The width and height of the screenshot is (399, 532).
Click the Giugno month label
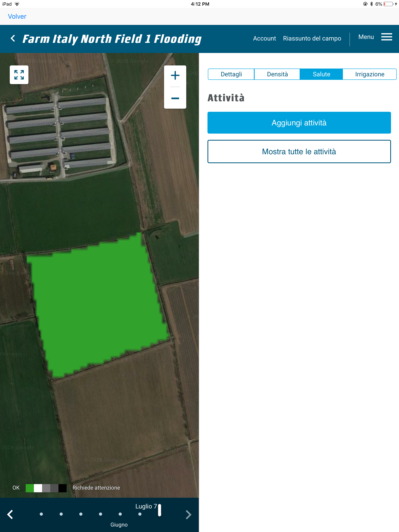click(119, 525)
